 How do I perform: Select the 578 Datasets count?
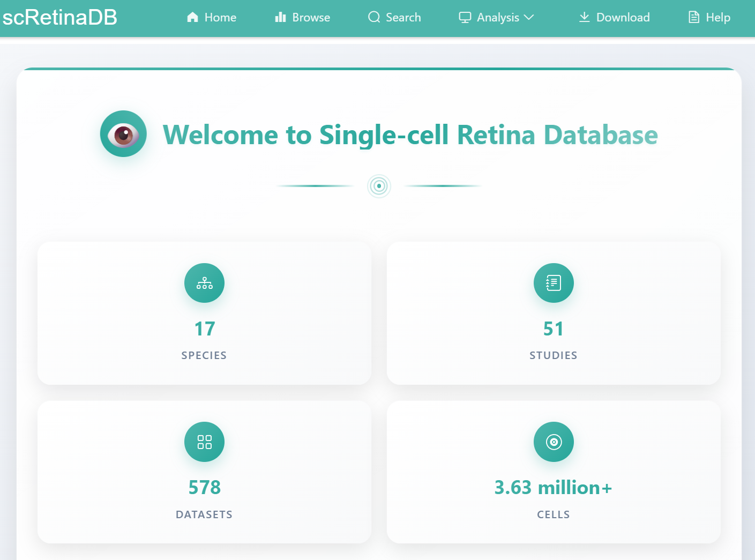click(x=204, y=488)
